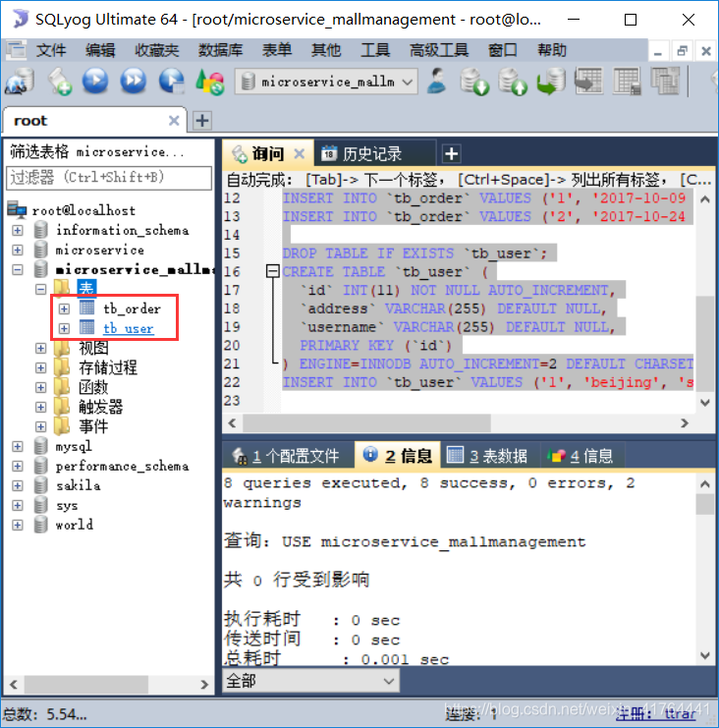
Task: Open the schema synchronization shapes icon
Action: (x=210, y=82)
